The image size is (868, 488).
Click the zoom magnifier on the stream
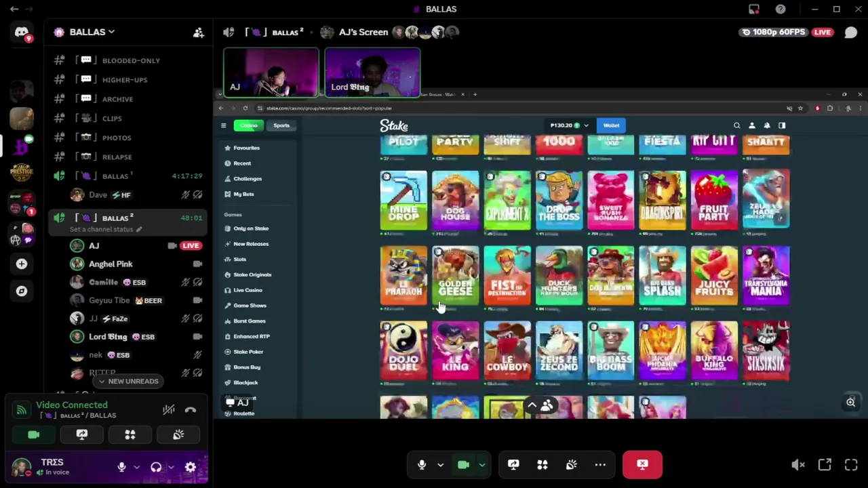[x=850, y=403]
